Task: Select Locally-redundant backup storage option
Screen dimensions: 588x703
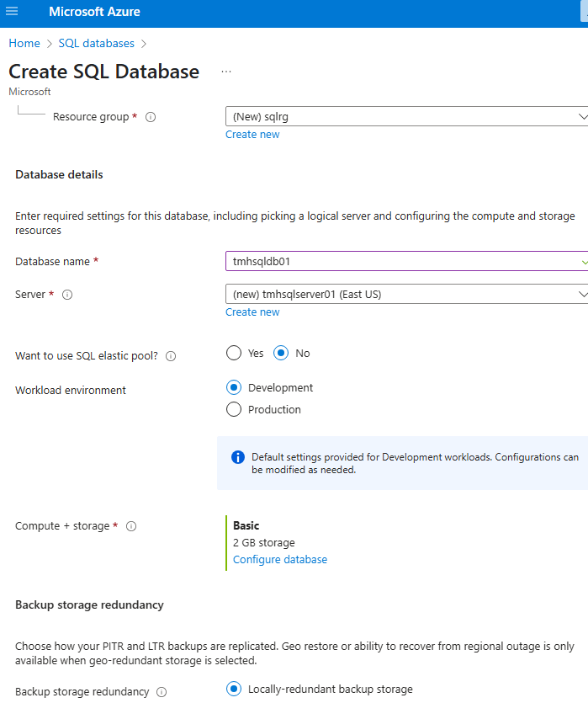Action: [234, 690]
